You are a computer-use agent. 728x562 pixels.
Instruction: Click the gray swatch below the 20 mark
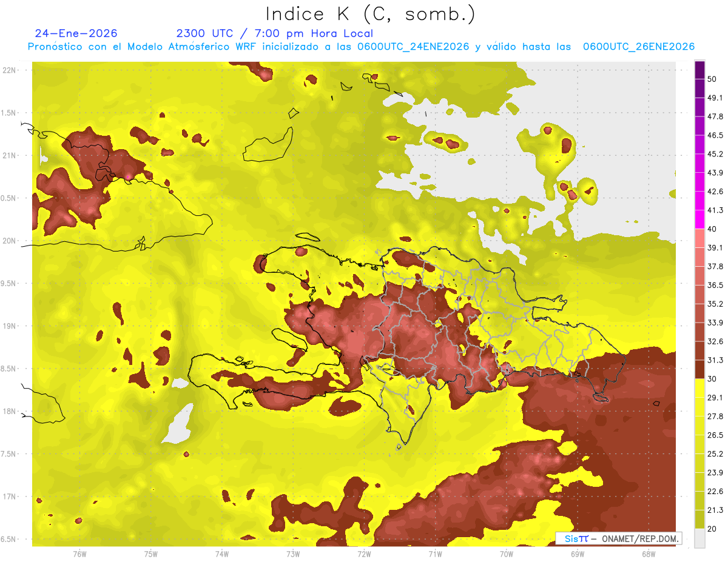699,538
